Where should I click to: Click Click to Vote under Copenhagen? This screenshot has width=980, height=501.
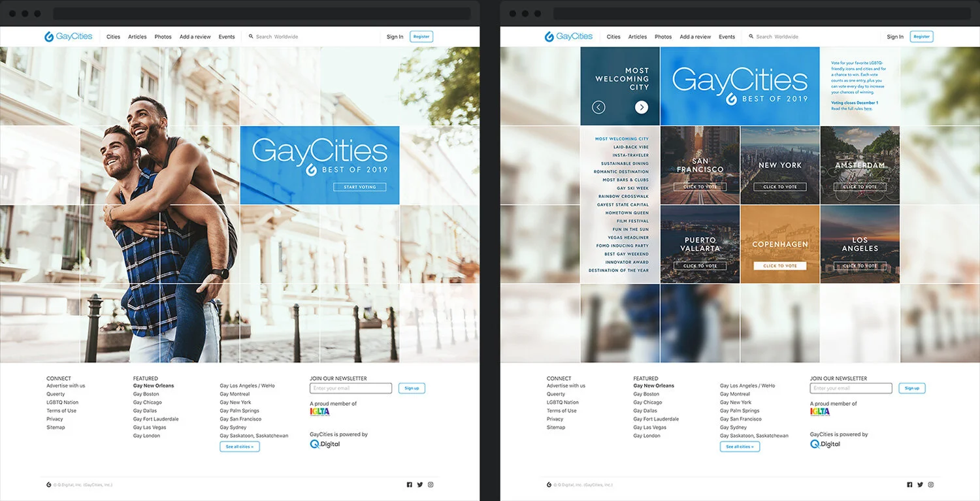coord(780,266)
